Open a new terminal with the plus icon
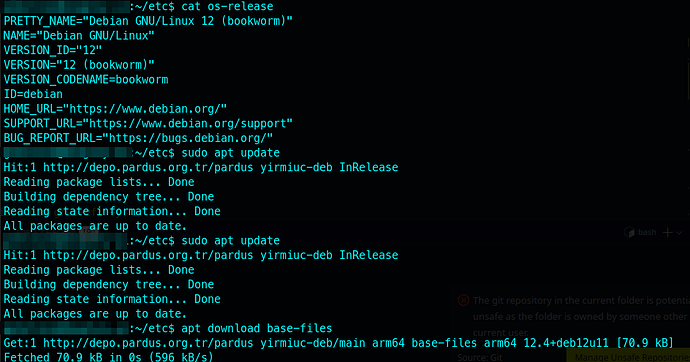Viewport: 690px width, 362px height. coord(668,232)
